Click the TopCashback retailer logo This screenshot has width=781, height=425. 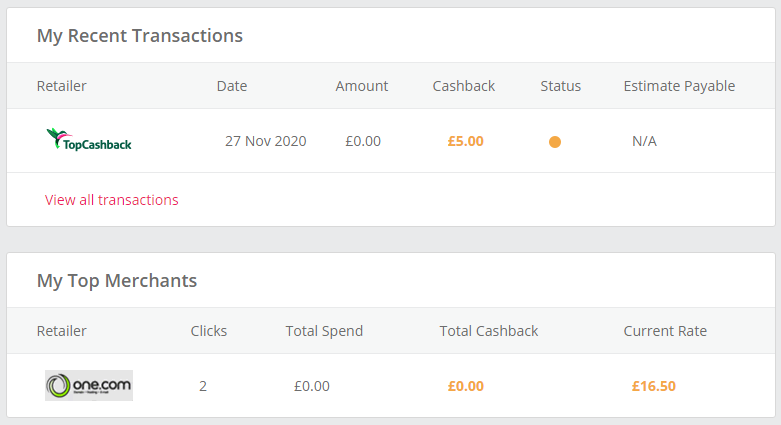coord(89,141)
